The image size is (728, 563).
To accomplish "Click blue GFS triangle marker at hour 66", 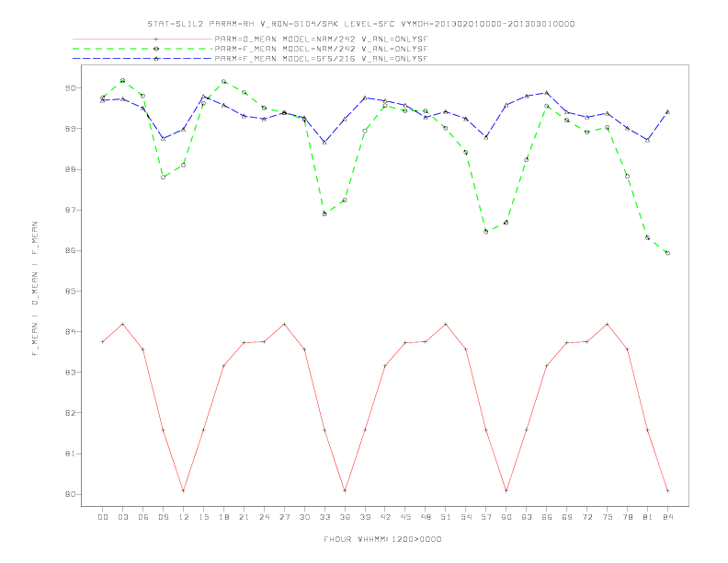I will (x=547, y=92).
